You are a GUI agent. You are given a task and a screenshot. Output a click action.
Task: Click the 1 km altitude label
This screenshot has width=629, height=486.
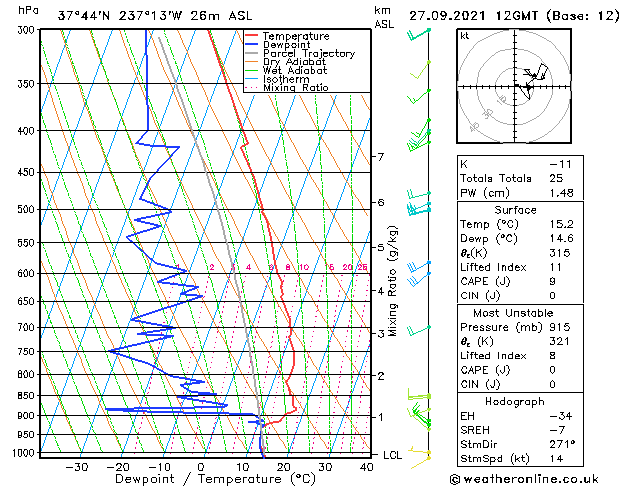click(381, 417)
